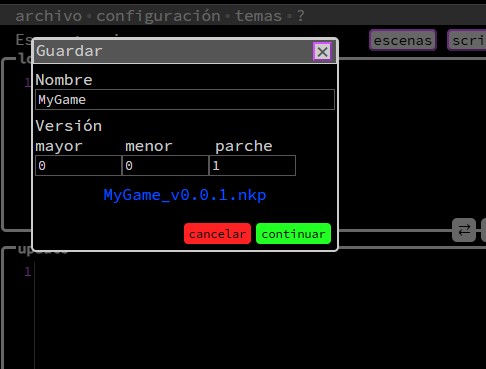The image size is (486, 369).
Task: Open the archivo menu
Action: (x=49, y=16)
